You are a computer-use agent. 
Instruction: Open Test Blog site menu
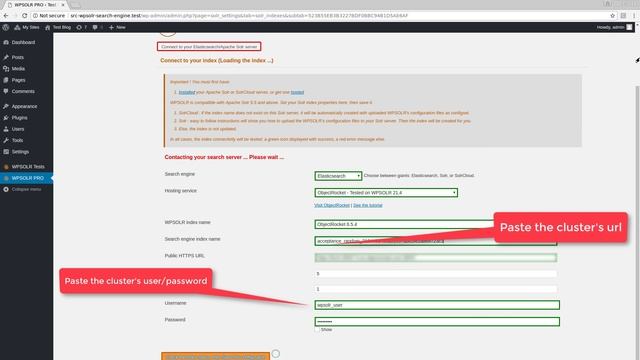click(58, 27)
